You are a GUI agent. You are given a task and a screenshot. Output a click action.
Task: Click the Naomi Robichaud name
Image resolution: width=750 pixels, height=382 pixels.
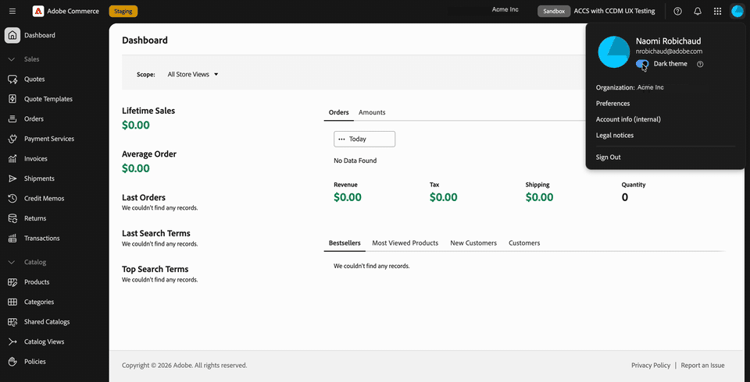668,41
